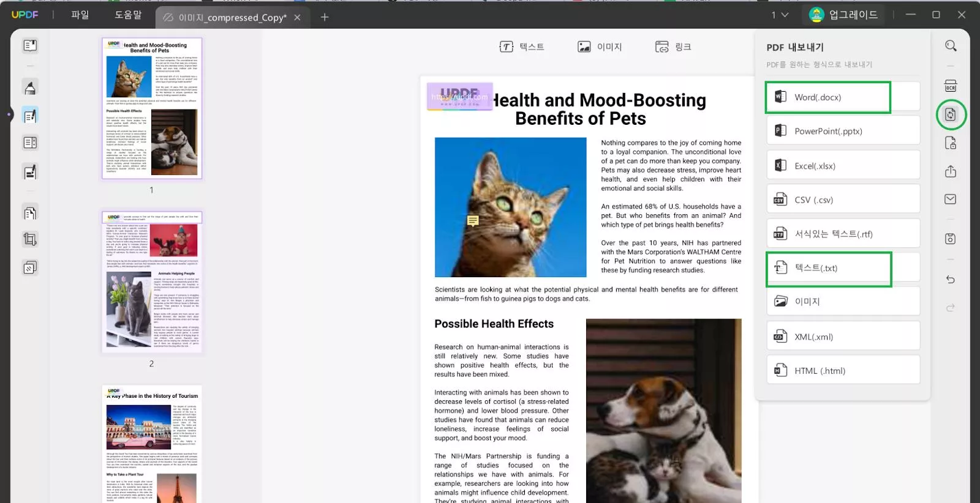
Task: Open the 파일 menu
Action: pos(80,15)
